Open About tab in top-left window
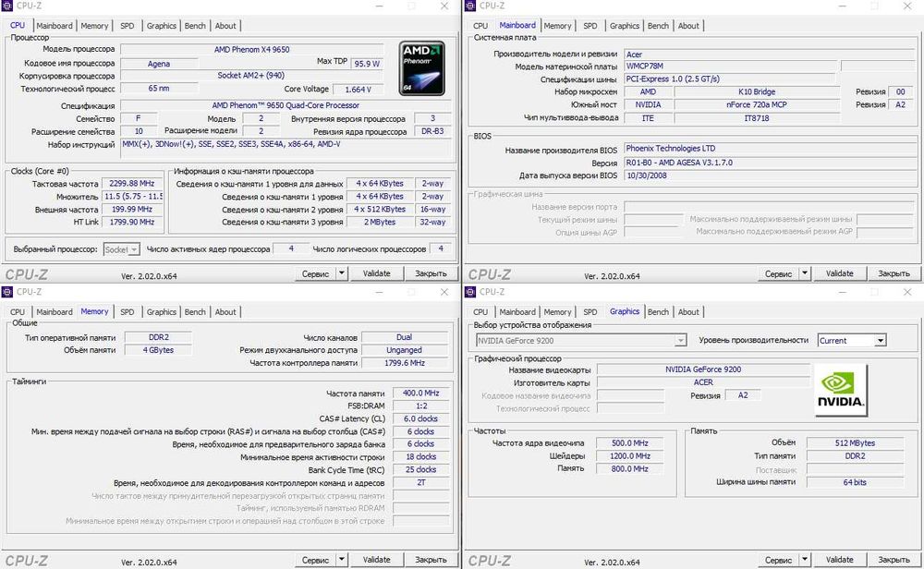Image resolution: width=924 pixels, height=569 pixels. (x=225, y=26)
